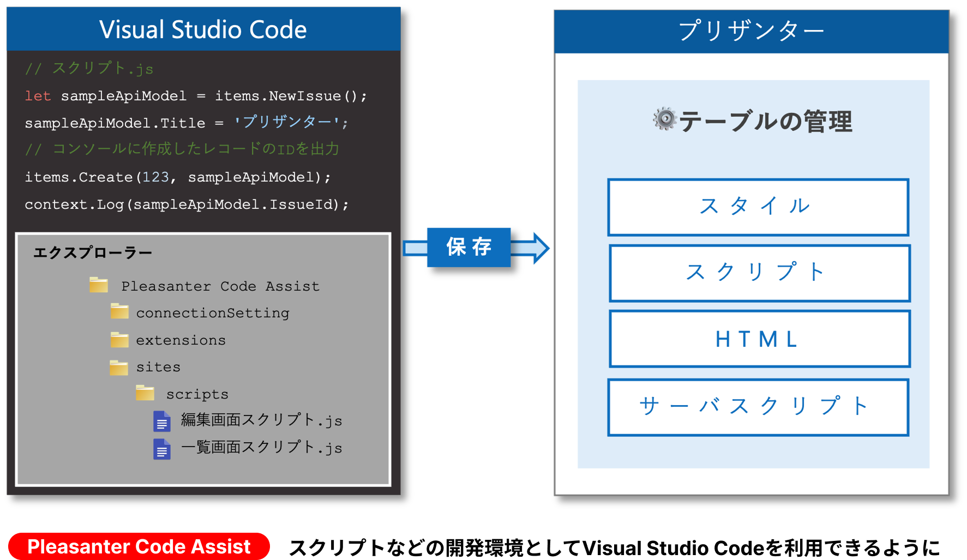Click the Visual Studio Code title
The image size is (967, 560).
tap(203, 29)
